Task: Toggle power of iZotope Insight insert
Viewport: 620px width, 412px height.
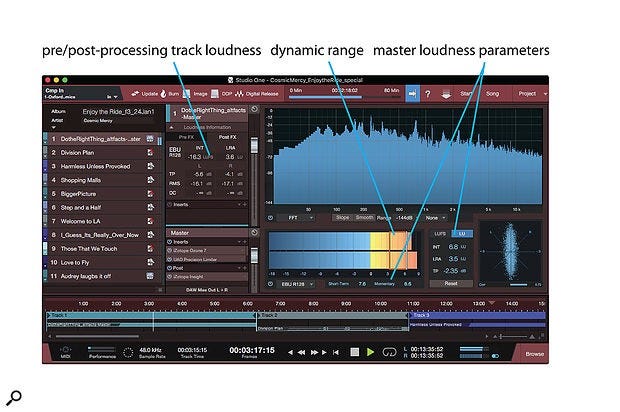Action: coord(170,277)
